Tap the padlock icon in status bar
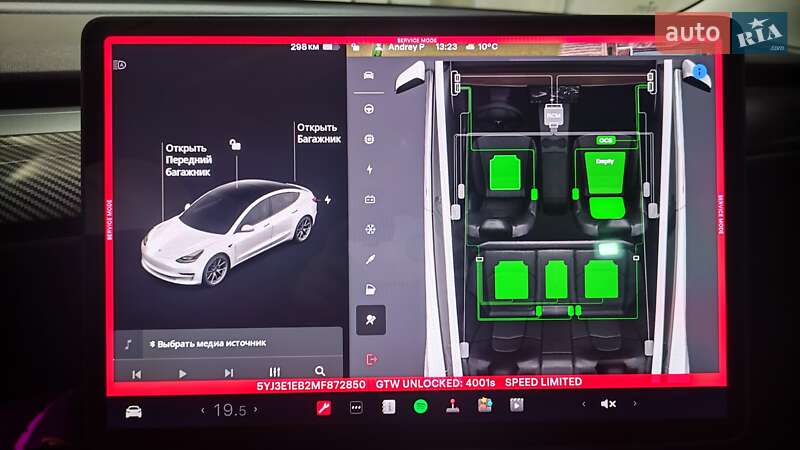Viewport: 800px width, 450px height. coord(356,47)
